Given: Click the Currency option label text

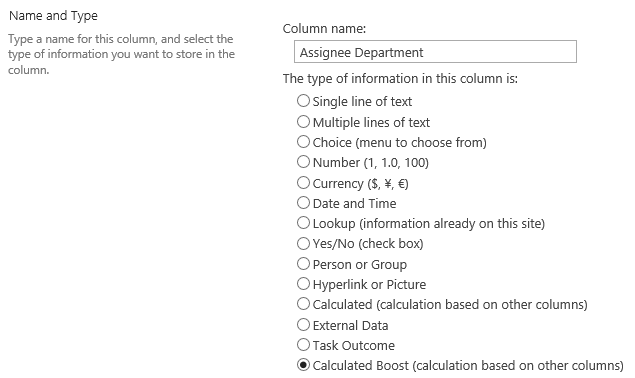Looking at the screenshot, I should pyautogui.click(x=360, y=184).
